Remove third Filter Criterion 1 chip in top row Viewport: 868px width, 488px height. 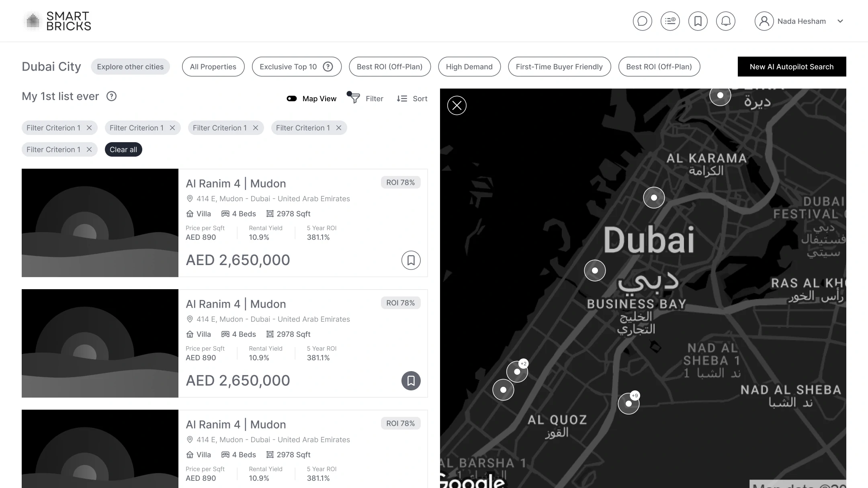click(256, 128)
